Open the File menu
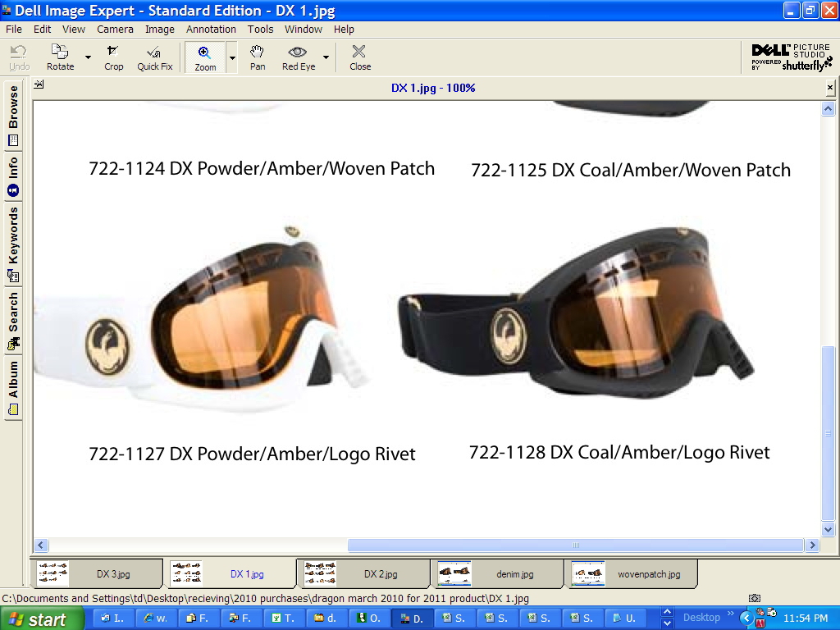The height and width of the screenshot is (630, 840). coord(13,29)
